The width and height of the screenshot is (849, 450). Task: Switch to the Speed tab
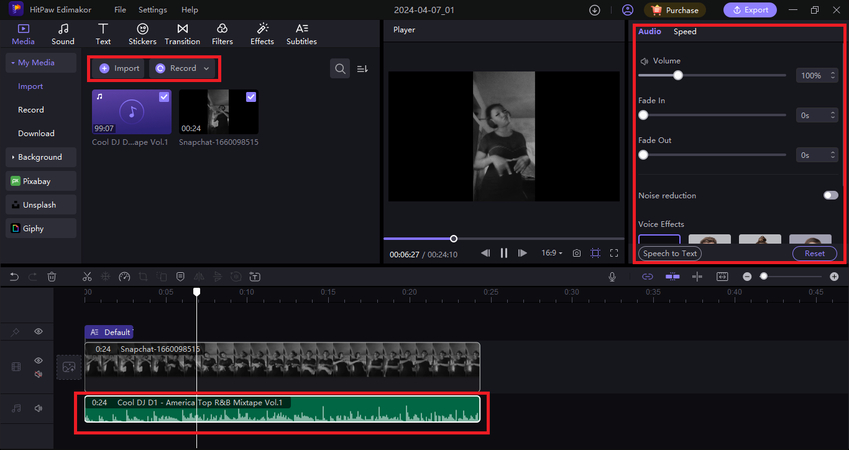[x=685, y=32]
